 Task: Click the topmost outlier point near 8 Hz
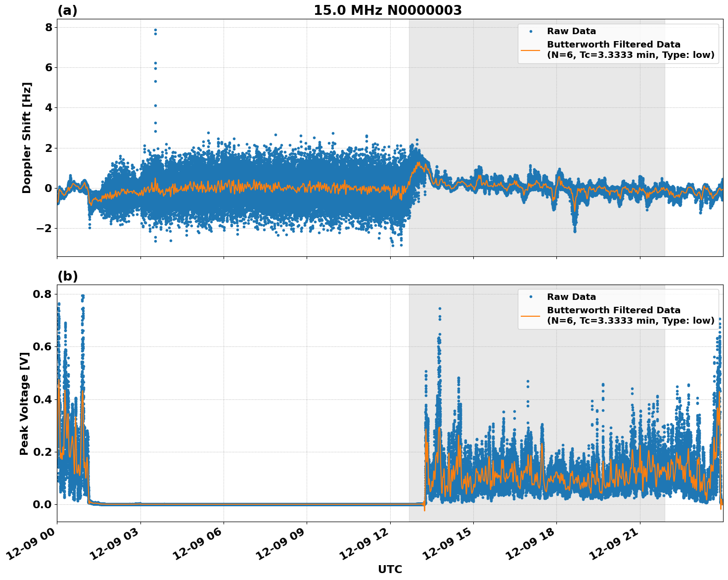155,30
